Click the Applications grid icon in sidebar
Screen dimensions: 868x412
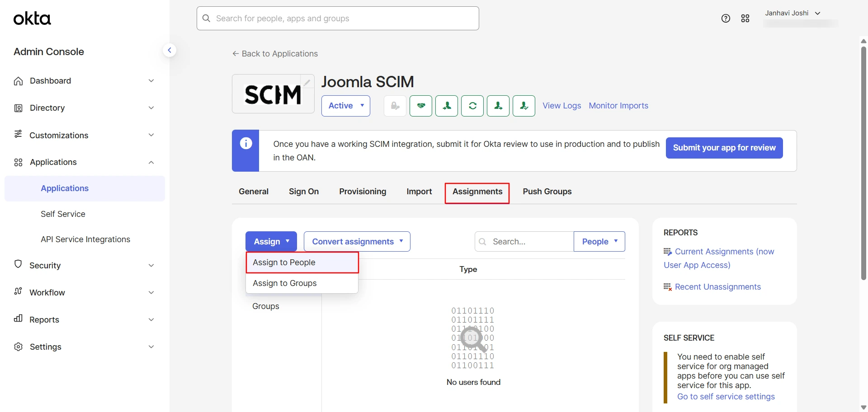[x=19, y=162]
